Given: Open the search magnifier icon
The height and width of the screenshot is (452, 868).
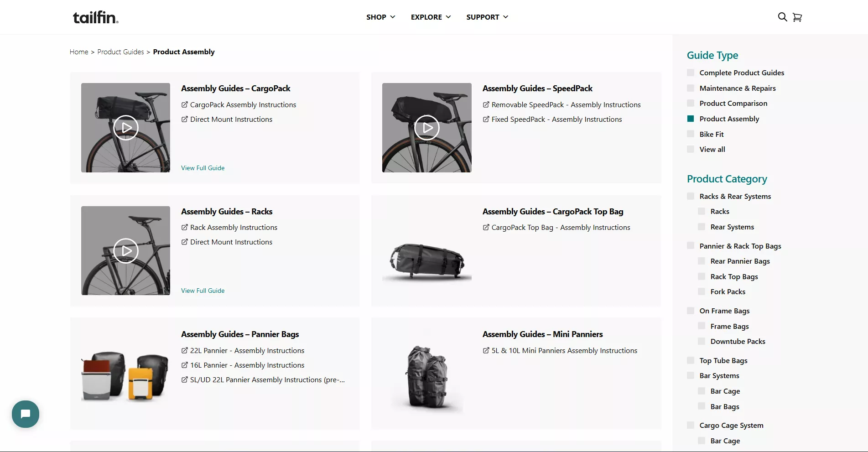Looking at the screenshot, I should click(x=782, y=17).
